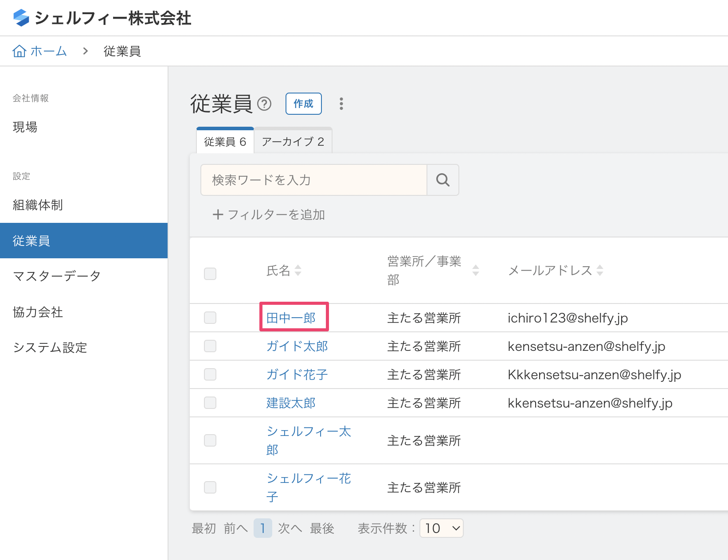Click the magnifier search button
The image size is (728, 560).
[x=442, y=180]
